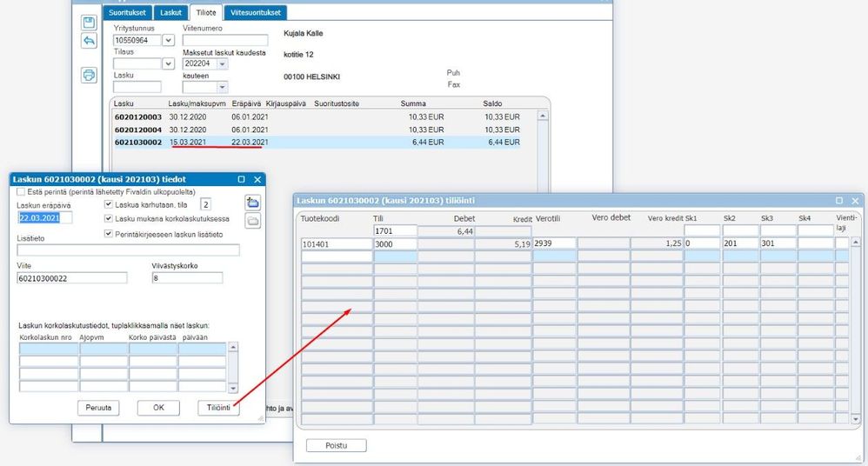The image size is (868, 466).
Task: Open Maksetut laskut kaudesta dropdown 202204
Action: pyautogui.click(x=222, y=63)
